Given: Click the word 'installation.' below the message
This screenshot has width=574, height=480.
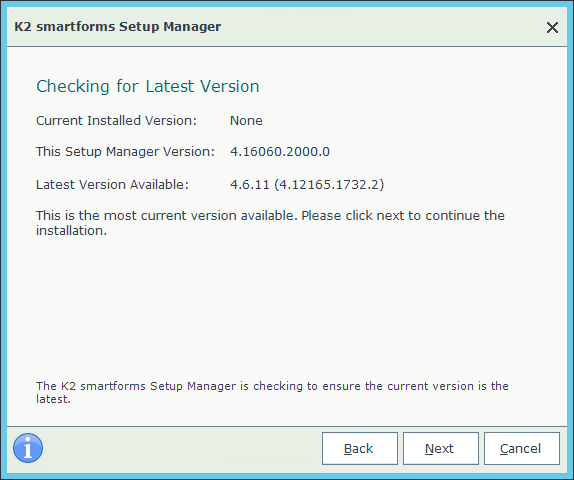Looking at the screenshot, I should [x=71, y=231].
